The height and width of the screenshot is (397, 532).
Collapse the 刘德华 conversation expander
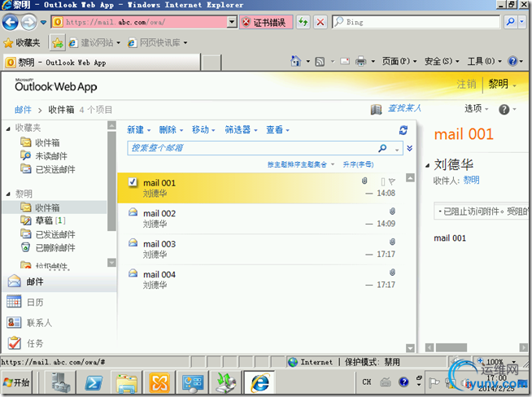click(x=428, y=166)
